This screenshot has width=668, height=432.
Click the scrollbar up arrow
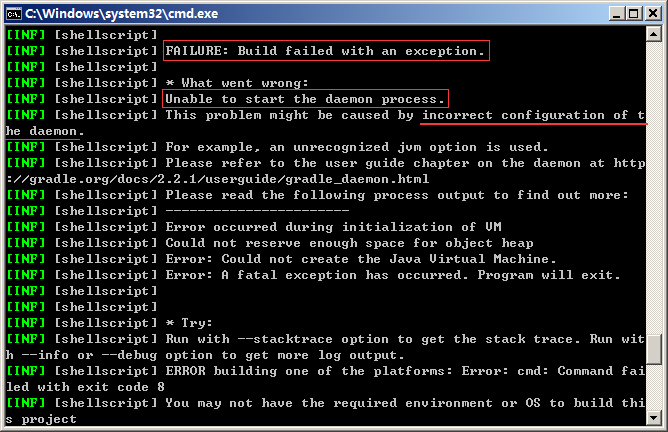pos(654,34)
